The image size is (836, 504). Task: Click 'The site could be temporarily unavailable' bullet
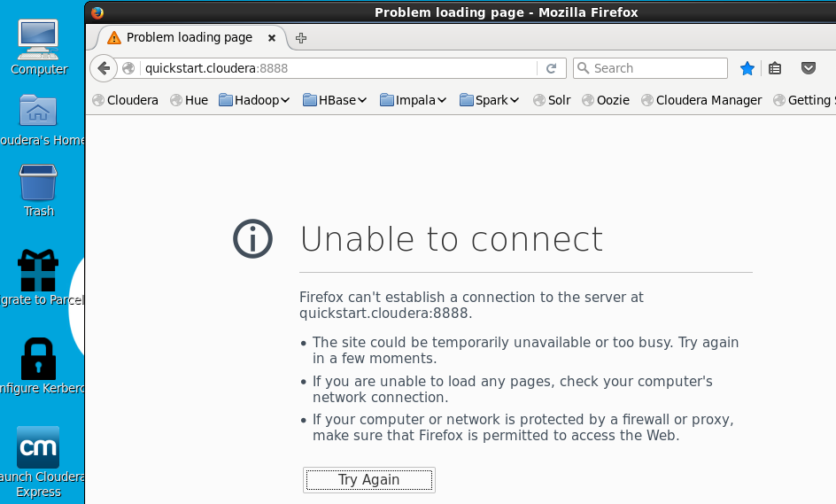tap(525, 351)
